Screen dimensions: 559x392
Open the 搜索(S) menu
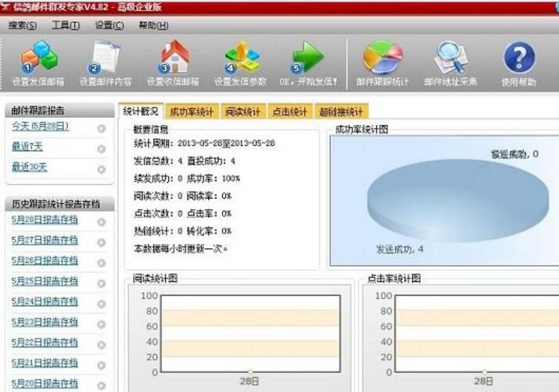point(23,25)
